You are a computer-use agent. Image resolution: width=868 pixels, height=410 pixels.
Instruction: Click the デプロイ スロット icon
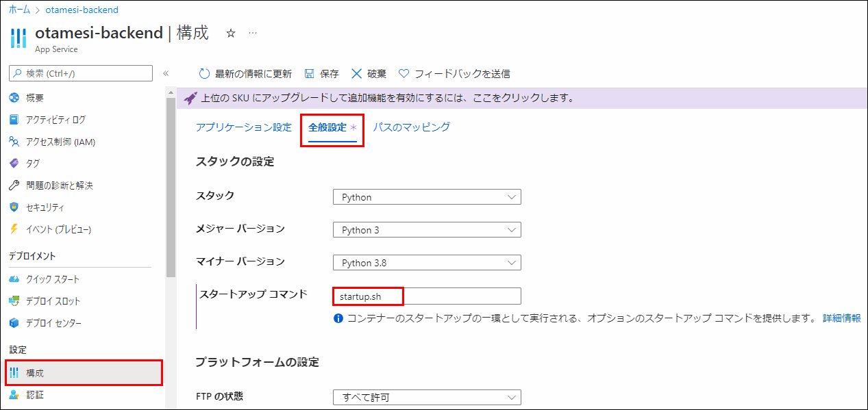(x=14, y=301)
